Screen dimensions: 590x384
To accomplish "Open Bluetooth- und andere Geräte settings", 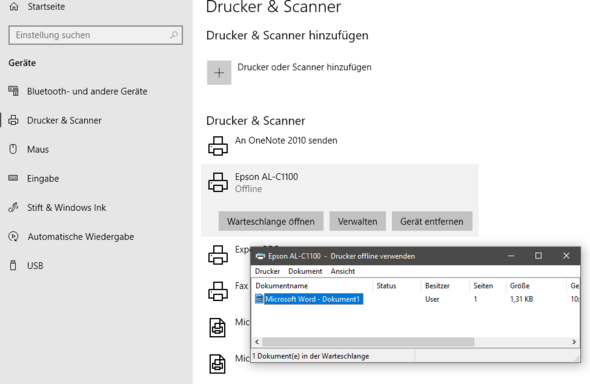I will [x=87, y=91].
